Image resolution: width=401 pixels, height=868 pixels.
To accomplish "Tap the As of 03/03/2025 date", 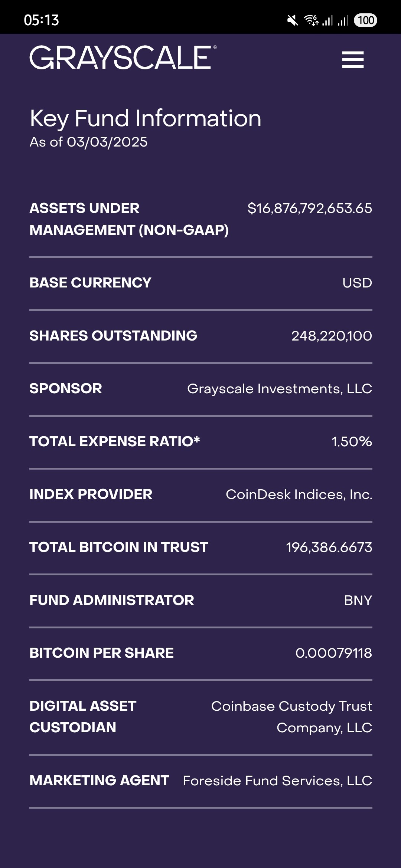I will click(x=88, y=142).
